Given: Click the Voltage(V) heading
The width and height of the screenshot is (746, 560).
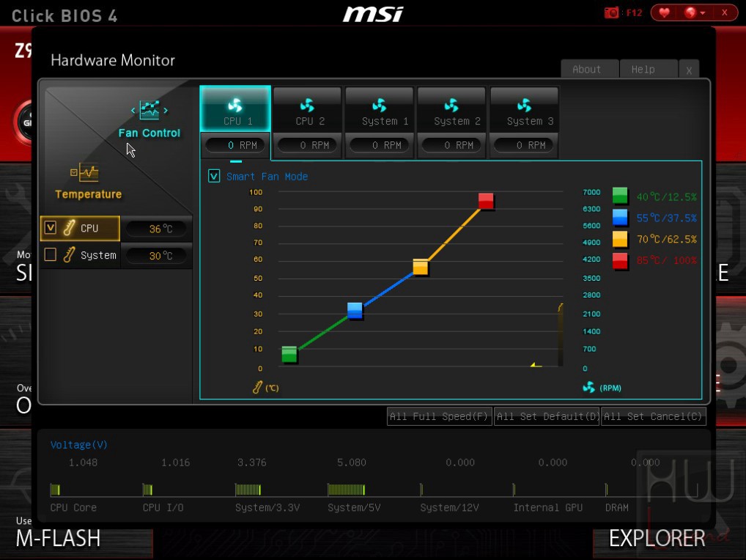Looking at the screenshot, I should pos(78,444).
